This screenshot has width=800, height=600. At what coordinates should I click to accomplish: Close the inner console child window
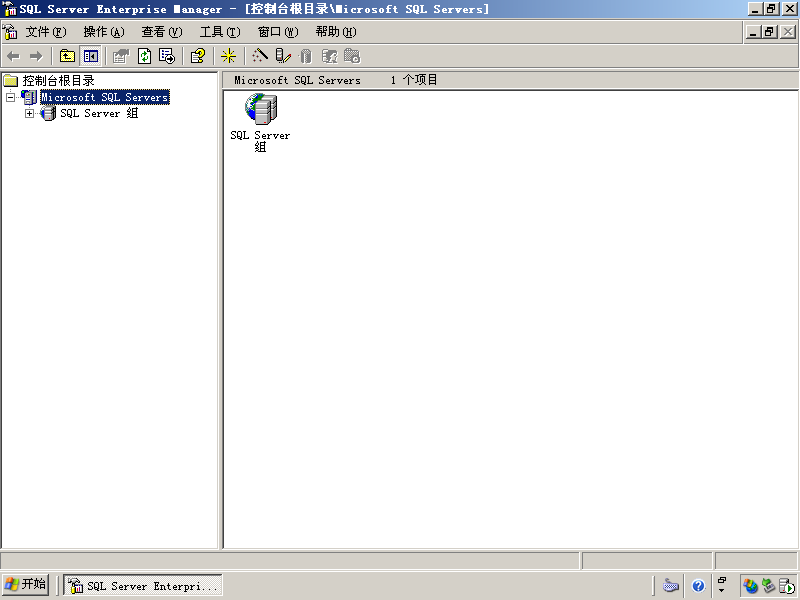pos(788,32)
